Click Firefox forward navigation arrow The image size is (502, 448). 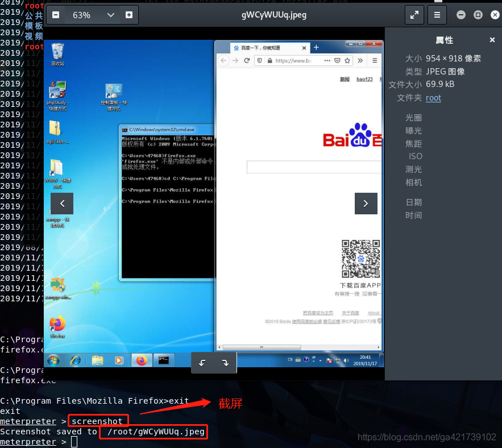click(235, 60)
